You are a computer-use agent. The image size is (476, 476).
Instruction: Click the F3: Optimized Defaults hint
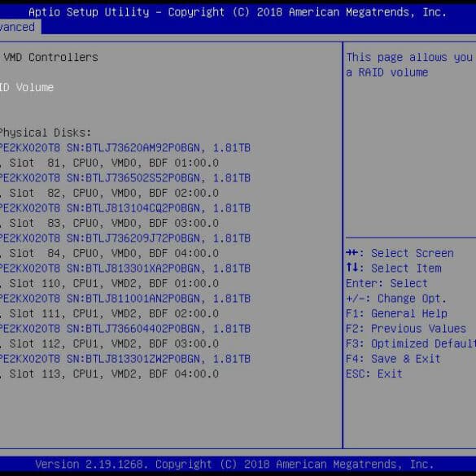[411, 343]
